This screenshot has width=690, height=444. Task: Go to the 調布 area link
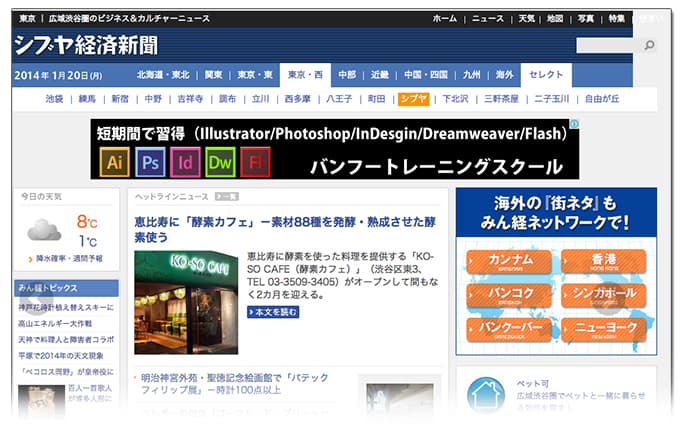pos(228,99)
